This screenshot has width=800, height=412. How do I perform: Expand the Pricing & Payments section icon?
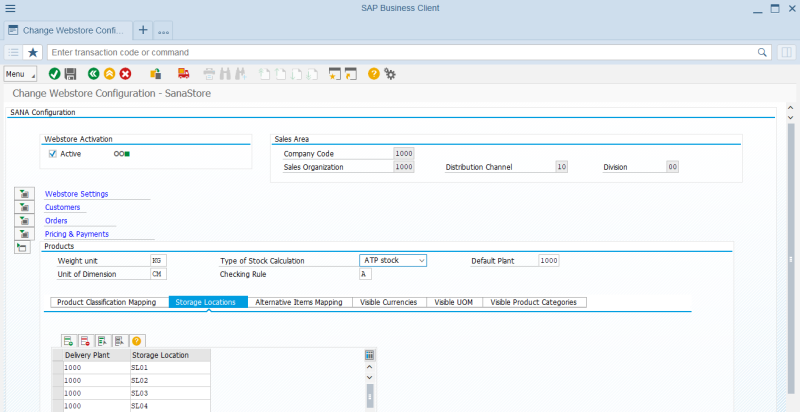23,234
